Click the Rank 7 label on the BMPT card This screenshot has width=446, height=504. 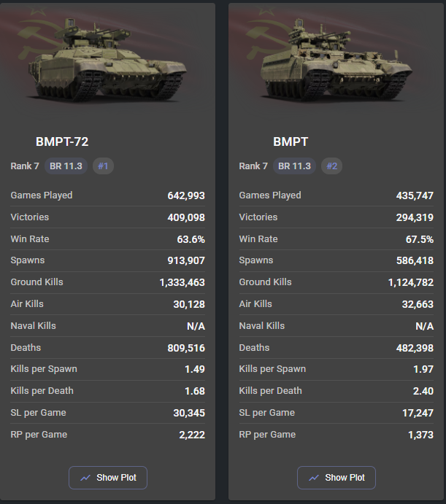tap(253, 166)
